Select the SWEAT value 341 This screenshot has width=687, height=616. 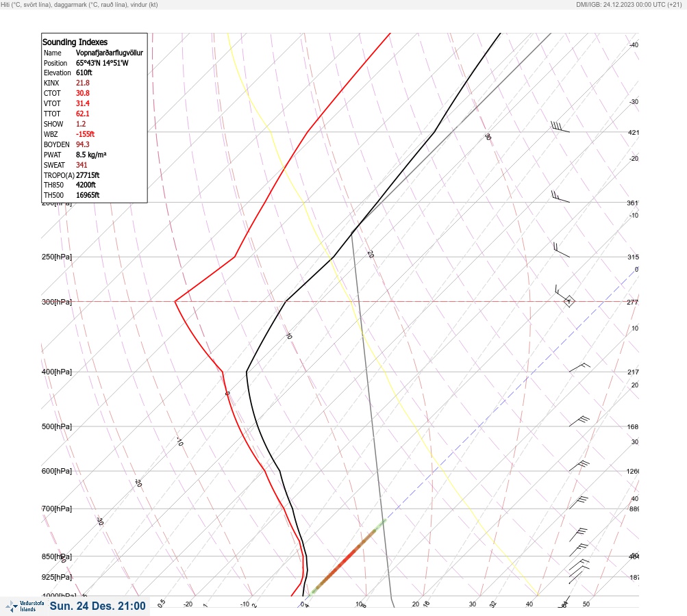tap(82, 165)
